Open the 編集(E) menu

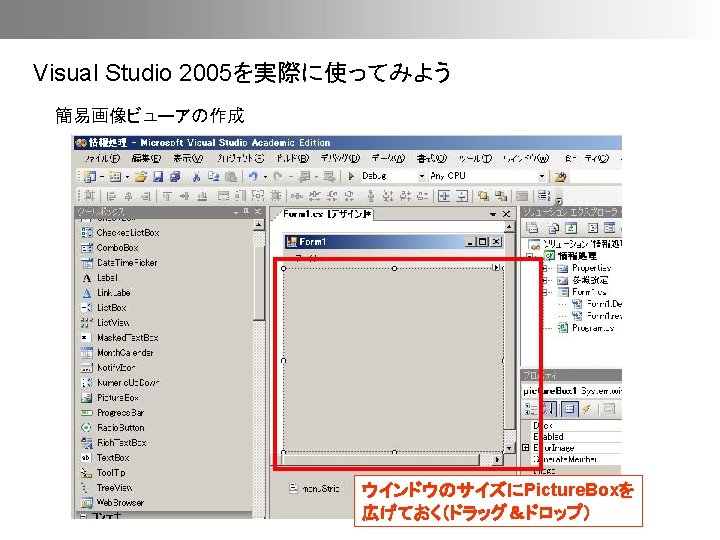[146, 158]
